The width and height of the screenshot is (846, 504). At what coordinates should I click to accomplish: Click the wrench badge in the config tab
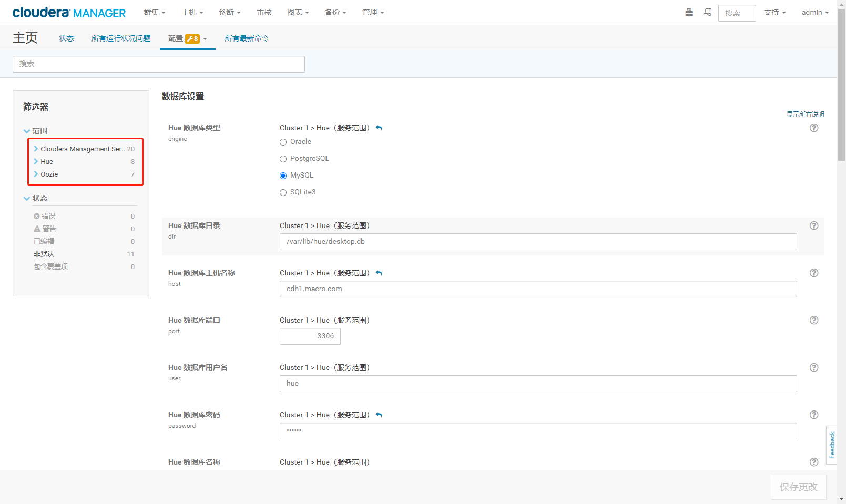192,38
